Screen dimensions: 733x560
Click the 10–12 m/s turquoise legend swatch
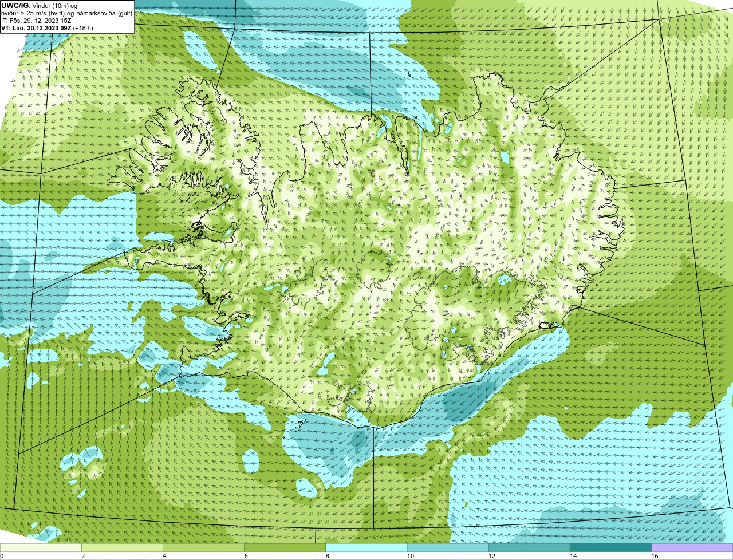[448, 548]
